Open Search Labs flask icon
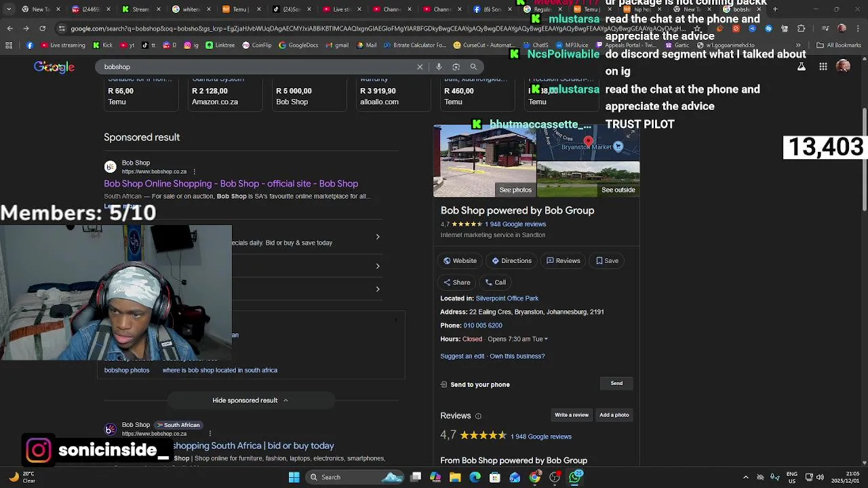868x488 pixels. click(802, 66)
